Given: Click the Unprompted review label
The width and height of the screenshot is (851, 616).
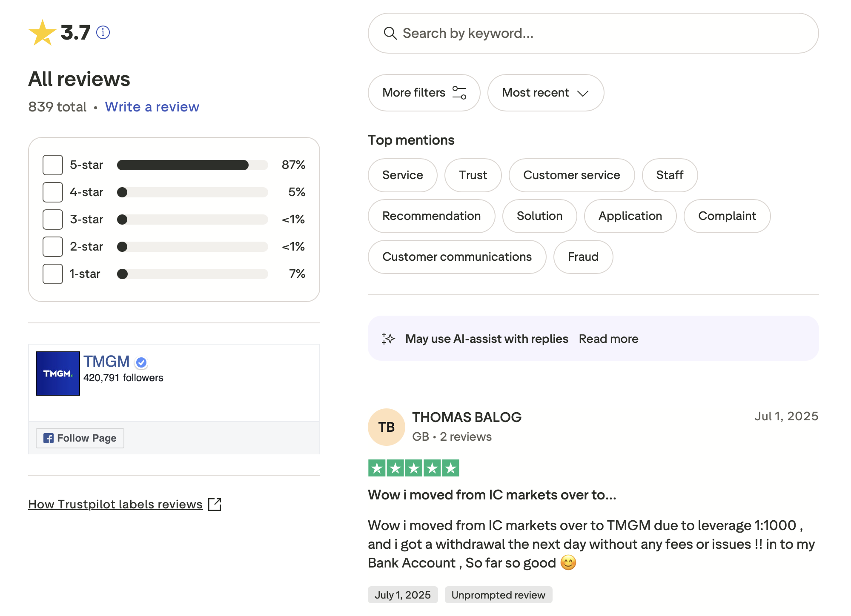Looking at the screenshot, I should point(498,595).
